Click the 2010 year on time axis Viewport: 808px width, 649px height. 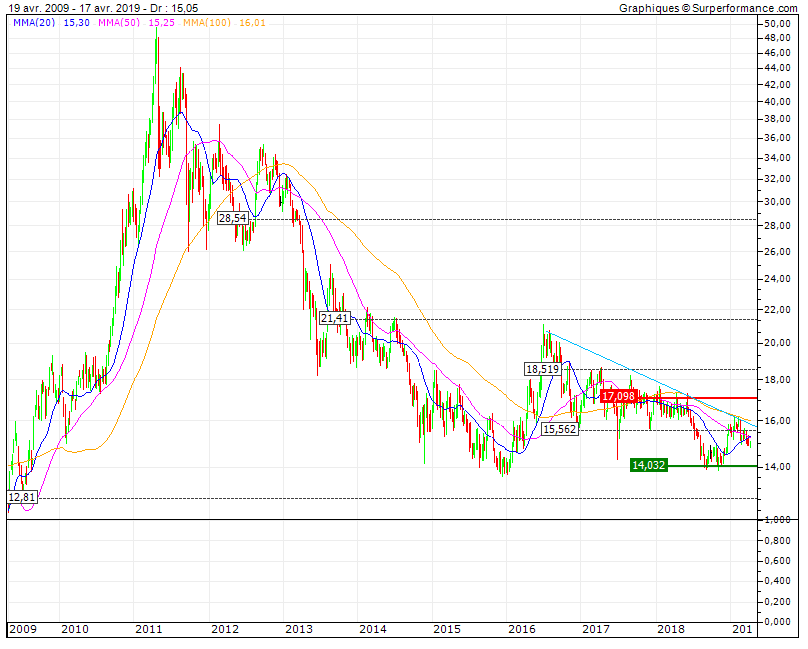coord(75,629)
